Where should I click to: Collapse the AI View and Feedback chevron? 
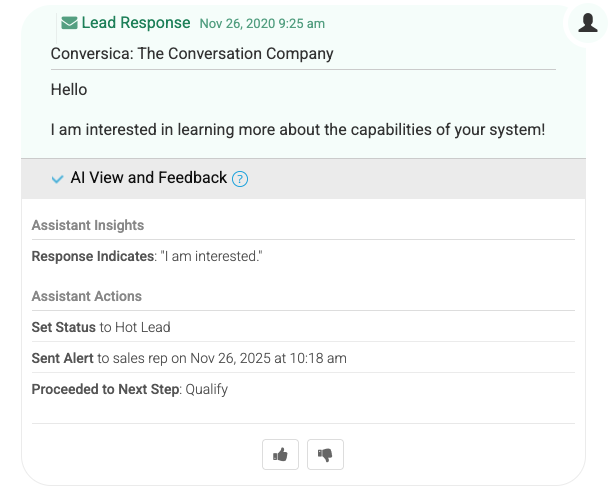tap(58, 179)
